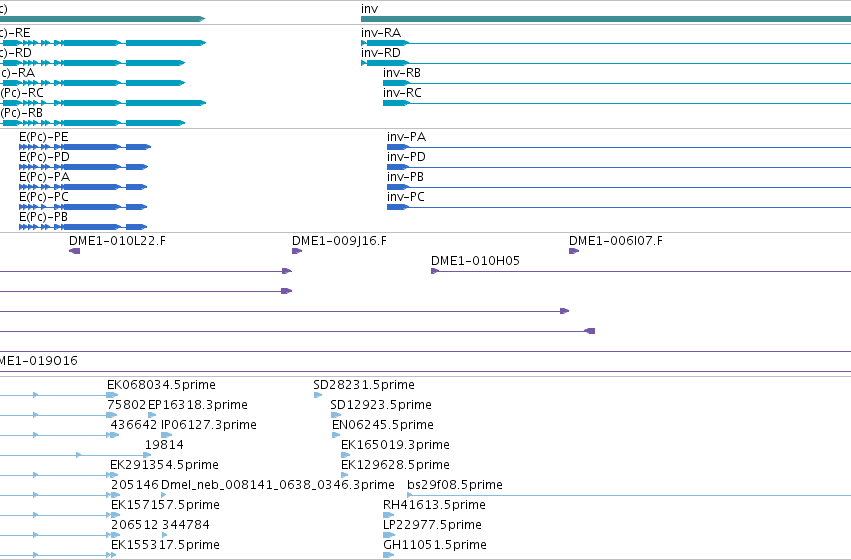Click the 344784 EST label
The image size is (851, 560).
pyautogui.click(x=186, y=525)
